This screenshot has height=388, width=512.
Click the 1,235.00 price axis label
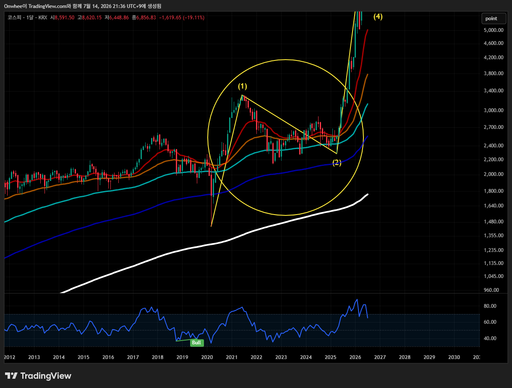[x=494, y=250]
